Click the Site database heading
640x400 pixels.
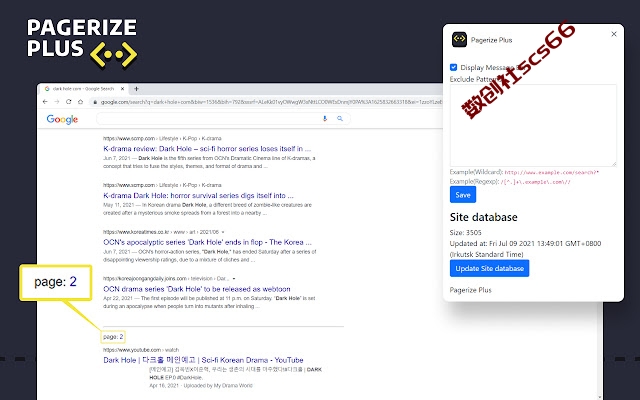coord(484,217)
